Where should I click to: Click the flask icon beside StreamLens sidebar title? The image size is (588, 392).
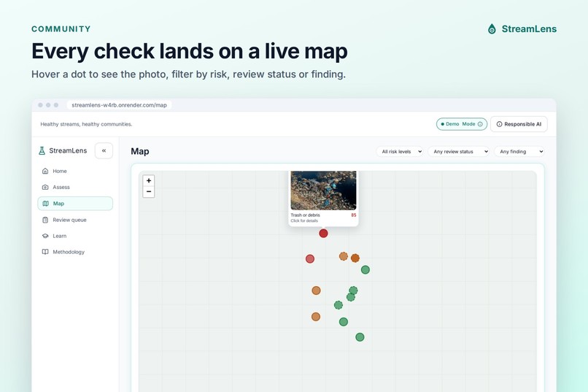coord(42,151)
